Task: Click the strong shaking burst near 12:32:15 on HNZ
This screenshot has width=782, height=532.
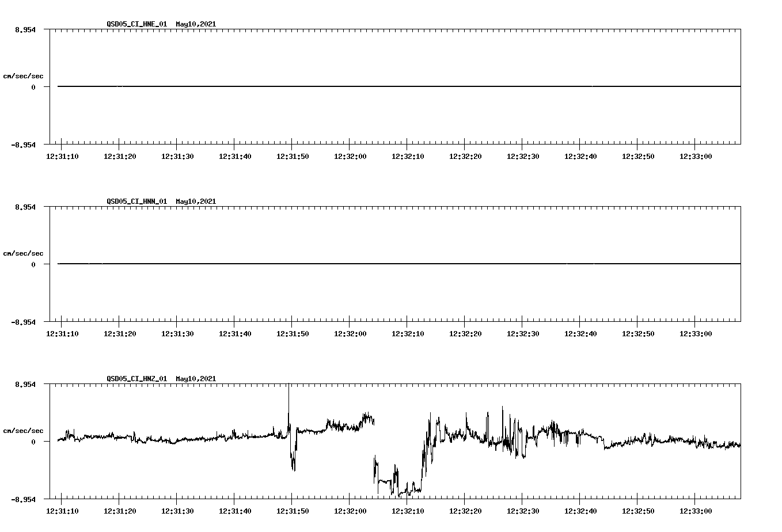Action: click(x=432, y=438)
